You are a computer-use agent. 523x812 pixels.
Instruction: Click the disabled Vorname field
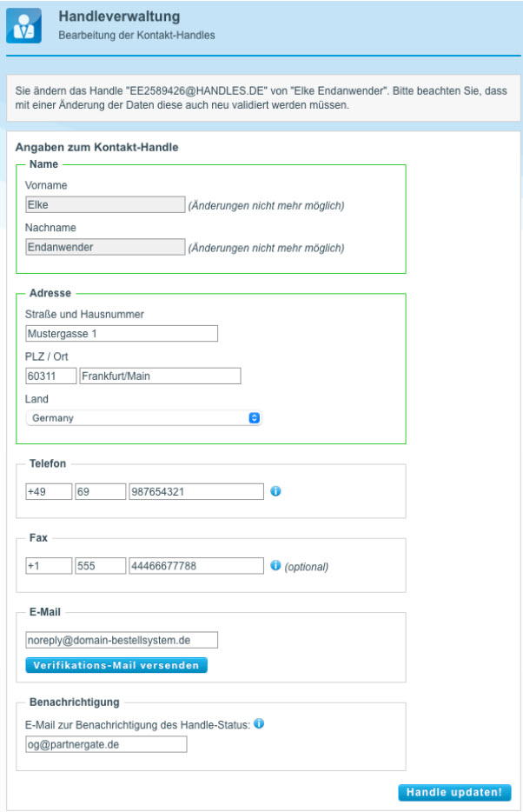coord(105,205)
